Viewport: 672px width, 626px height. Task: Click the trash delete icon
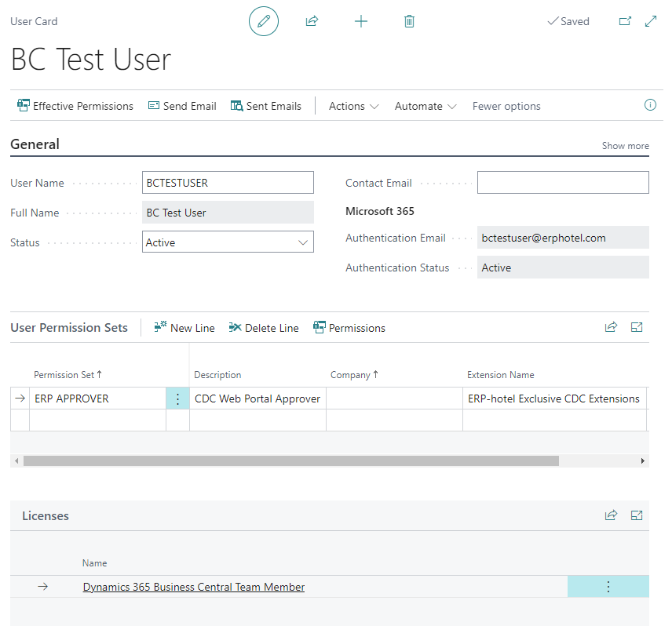click(x=409, y=21)
